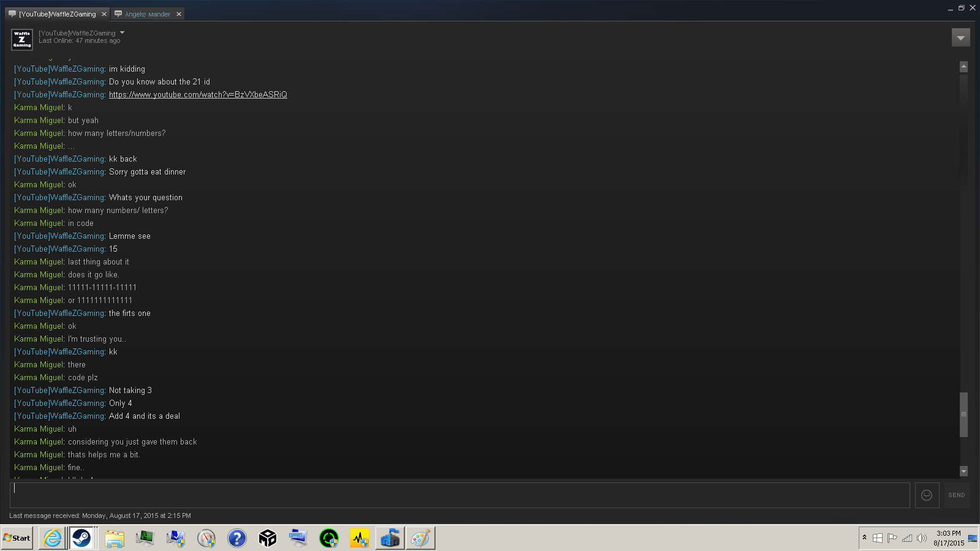Open the blue castle taskbar icon
980x551 pixels.
390,539
